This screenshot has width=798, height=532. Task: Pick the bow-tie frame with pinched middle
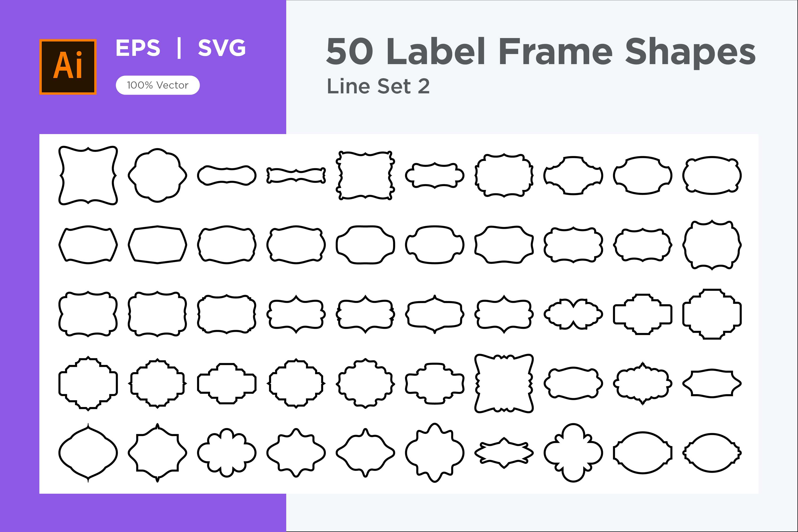[573, 314]
